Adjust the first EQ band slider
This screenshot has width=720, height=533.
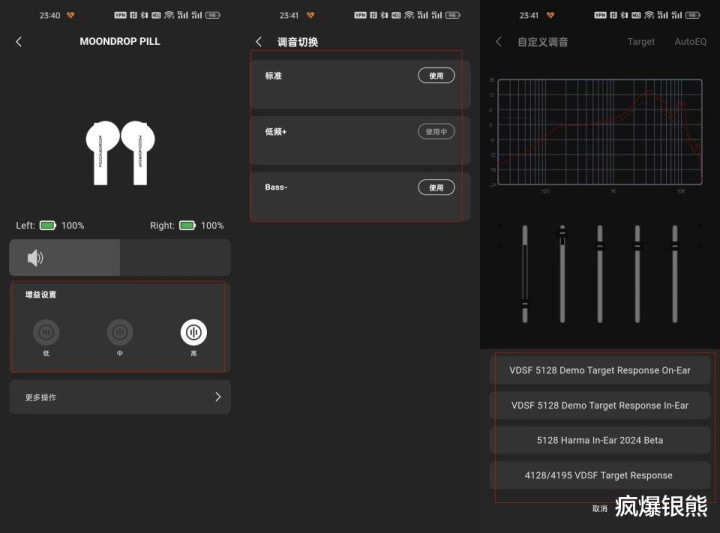coord(525,274)
